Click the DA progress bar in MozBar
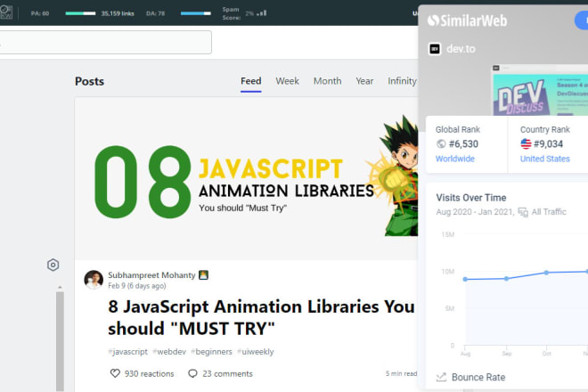The width and height of the screenshot is (588, 392). (196, 13)
